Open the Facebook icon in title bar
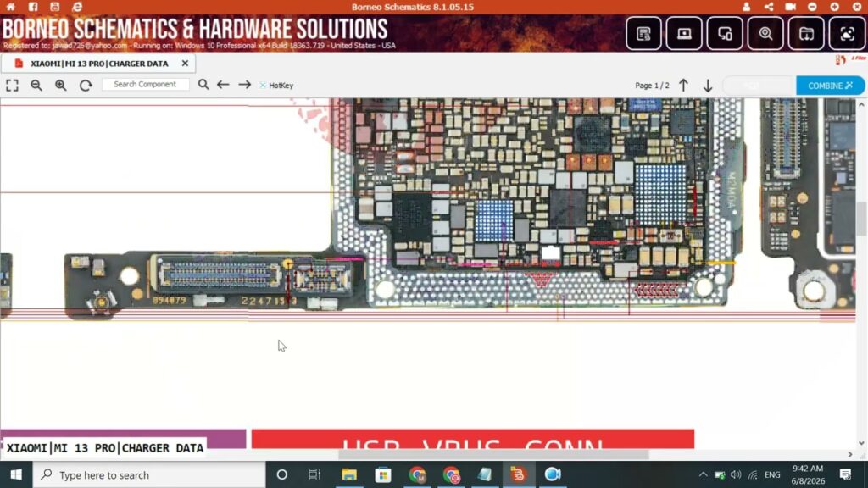This screenshot has height=488, width=868. tap(33, 7)
